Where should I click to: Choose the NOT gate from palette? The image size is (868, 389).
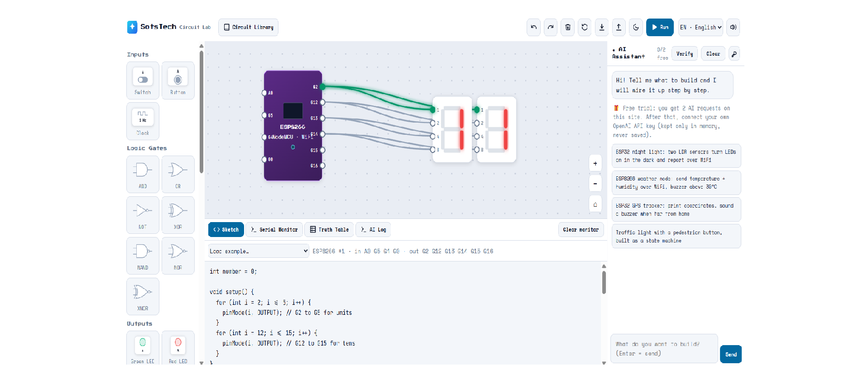click(143, 215)
